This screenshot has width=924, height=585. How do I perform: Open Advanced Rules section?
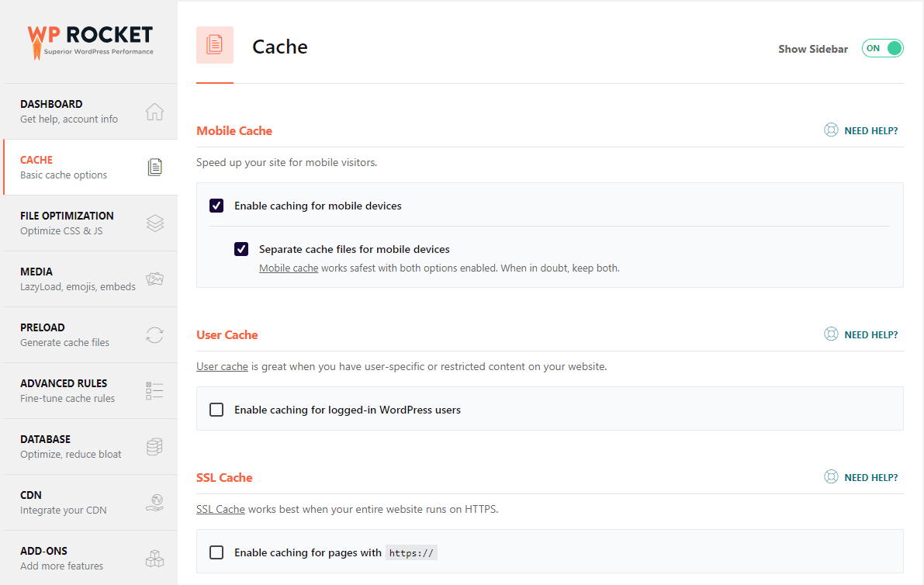pos(91,390)
